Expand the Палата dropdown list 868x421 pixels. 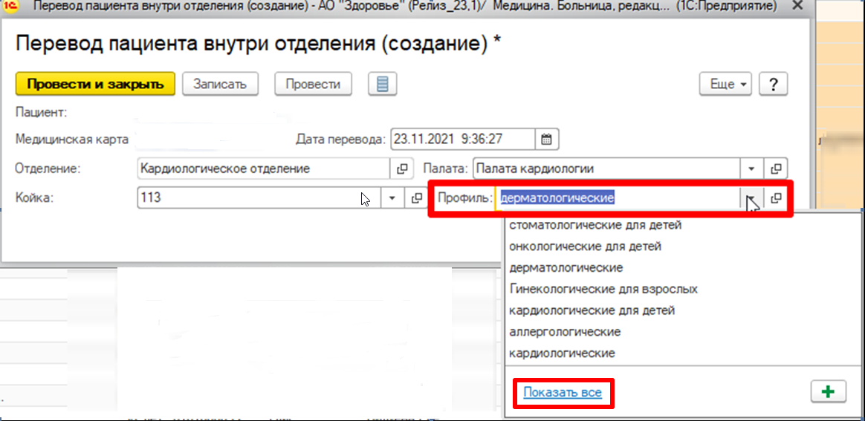coord(751,169)
